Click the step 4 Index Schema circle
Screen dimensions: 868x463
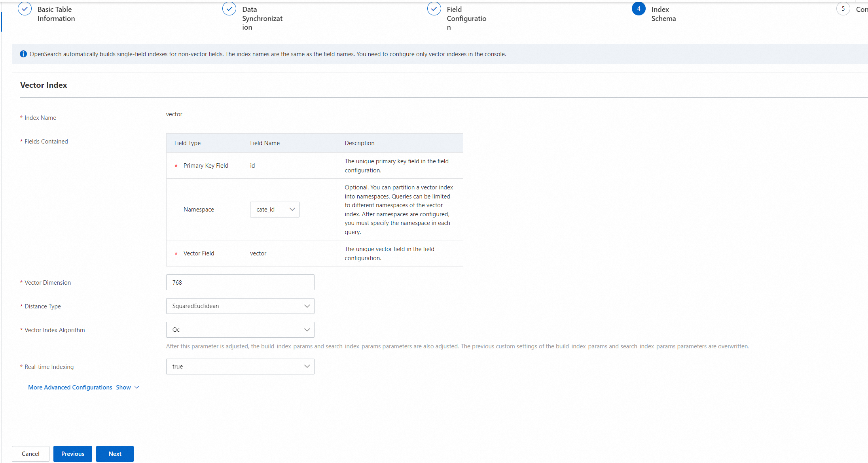tap(639, 9)
